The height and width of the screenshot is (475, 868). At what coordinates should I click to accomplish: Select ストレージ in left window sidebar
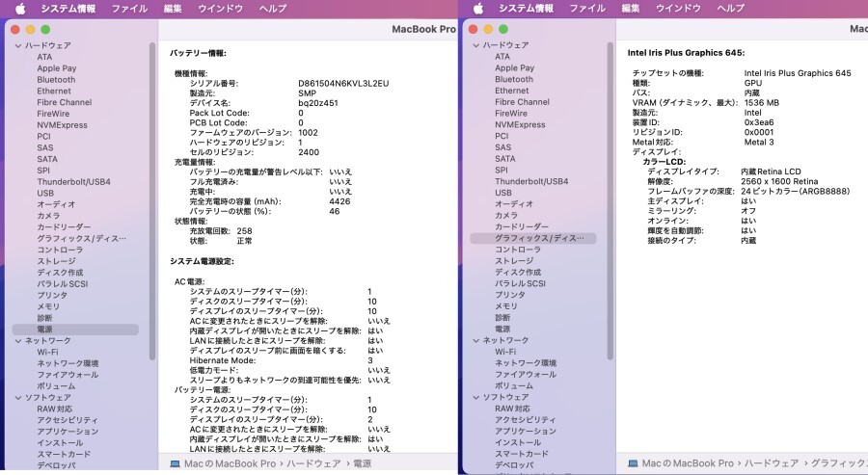point(56,261)
